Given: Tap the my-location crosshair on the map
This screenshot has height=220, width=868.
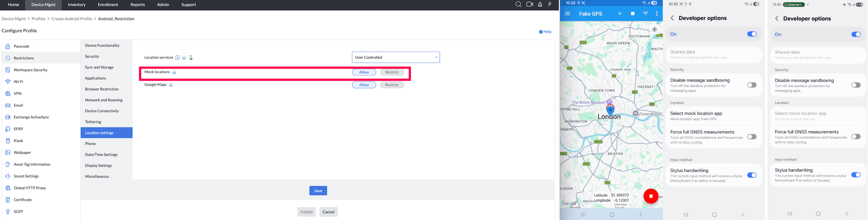Looking at the screenshot, I should [654, 29].
